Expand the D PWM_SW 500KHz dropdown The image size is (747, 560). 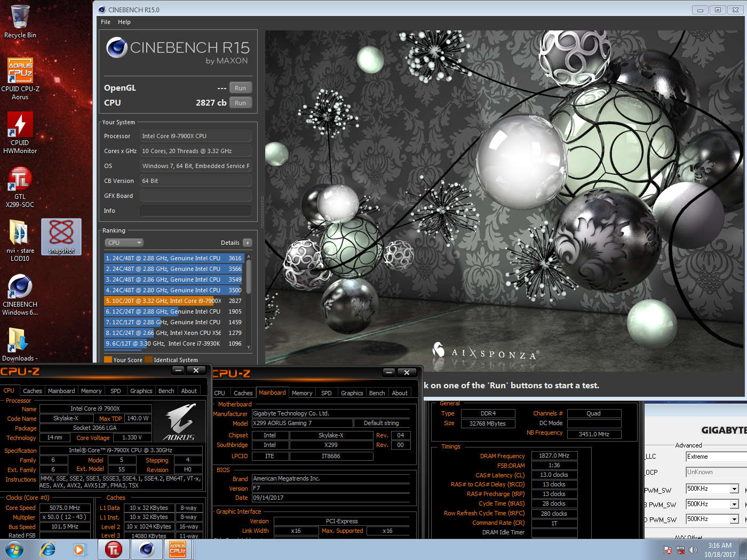[x=734, y=519]
